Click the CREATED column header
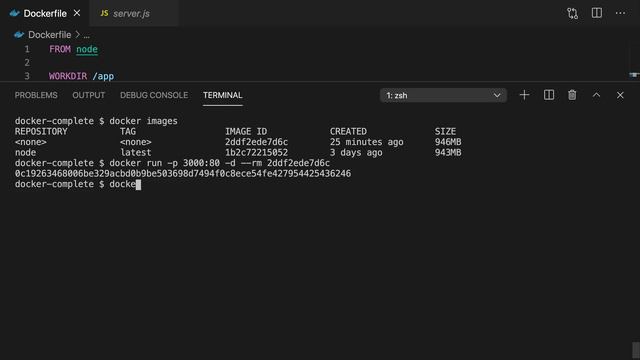Image resolution: width=640 pixels, height=360 pixels. pos(348,131)
